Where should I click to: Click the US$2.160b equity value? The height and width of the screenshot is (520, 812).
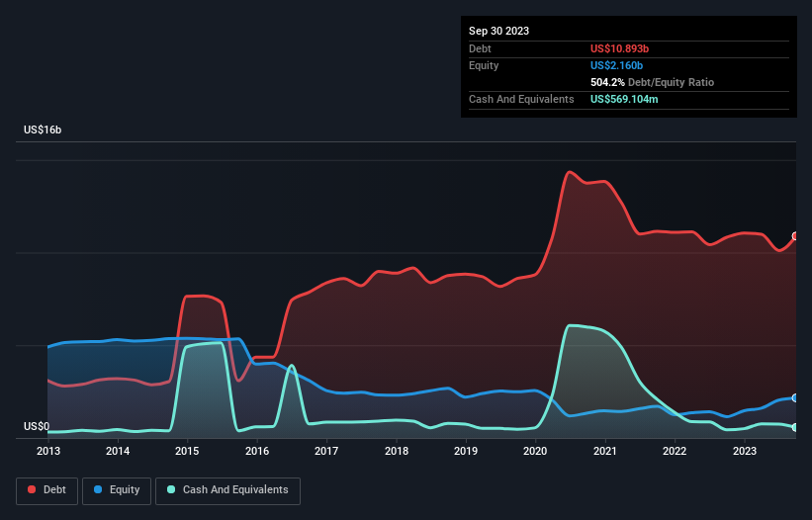(616, 65)
